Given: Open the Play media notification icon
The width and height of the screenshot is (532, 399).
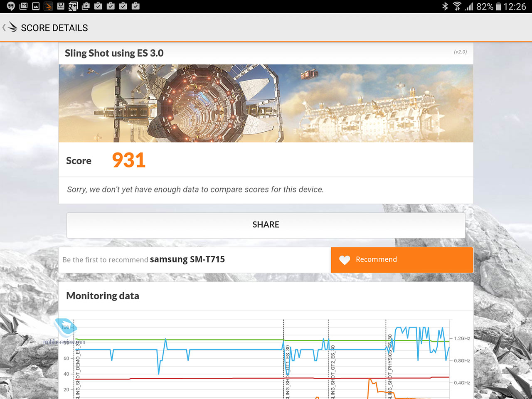Looking at the screenshot, I should click(86, 6).
